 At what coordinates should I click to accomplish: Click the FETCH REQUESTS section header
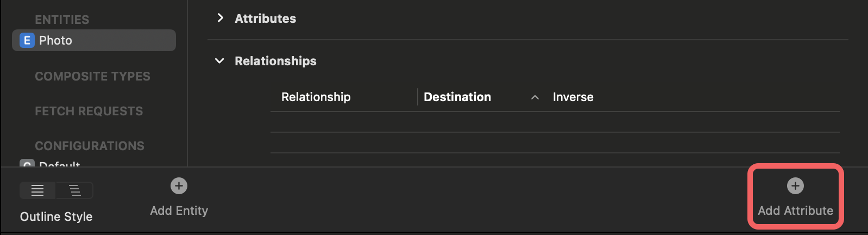(x=89, y=111)
